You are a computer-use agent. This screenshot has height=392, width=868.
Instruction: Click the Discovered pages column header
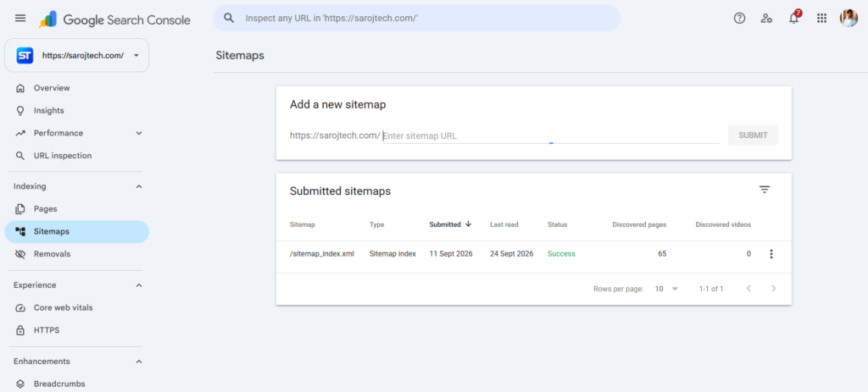639,224
